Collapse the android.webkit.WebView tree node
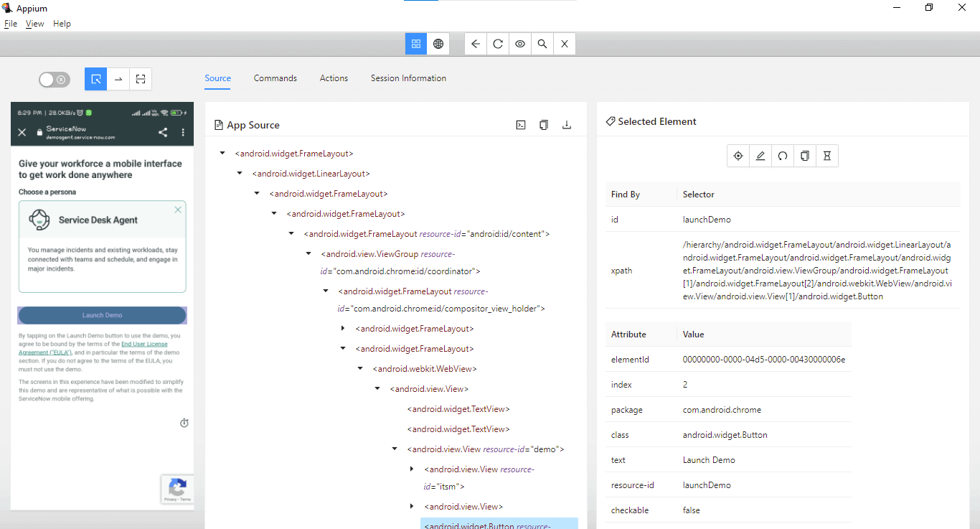The image size is (980, 529). pyautogui.click(x=360, y=369)
